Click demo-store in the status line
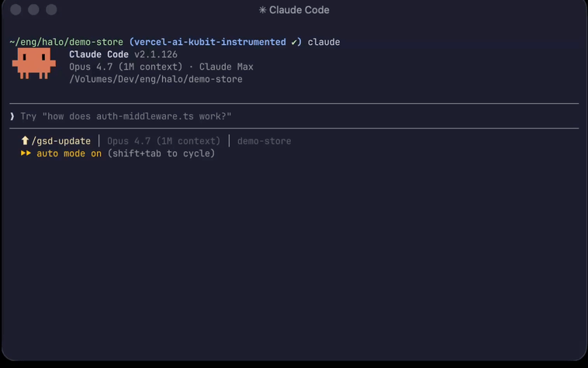The image size is (588, 368). tap(264, 141)
